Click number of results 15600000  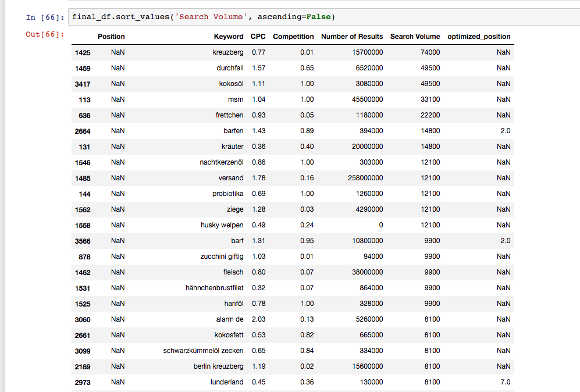367,366
